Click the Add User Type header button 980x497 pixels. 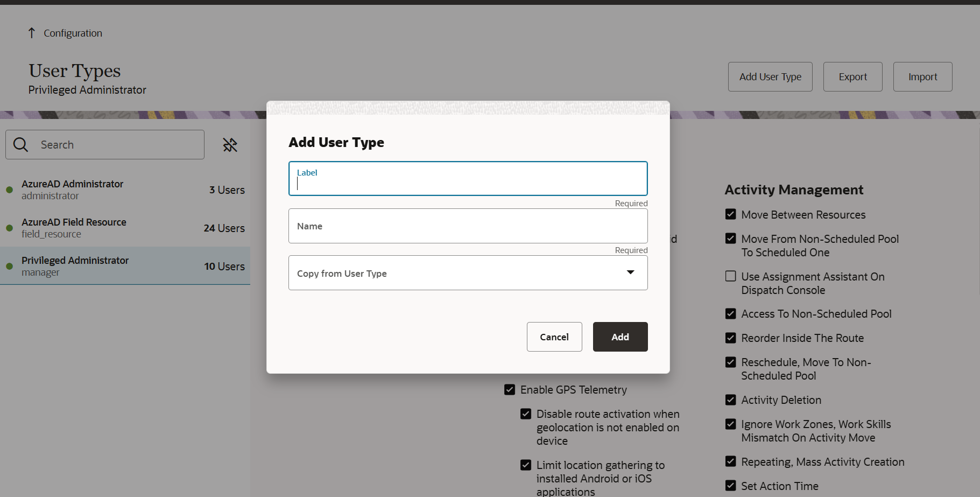(x=770, y=76)
